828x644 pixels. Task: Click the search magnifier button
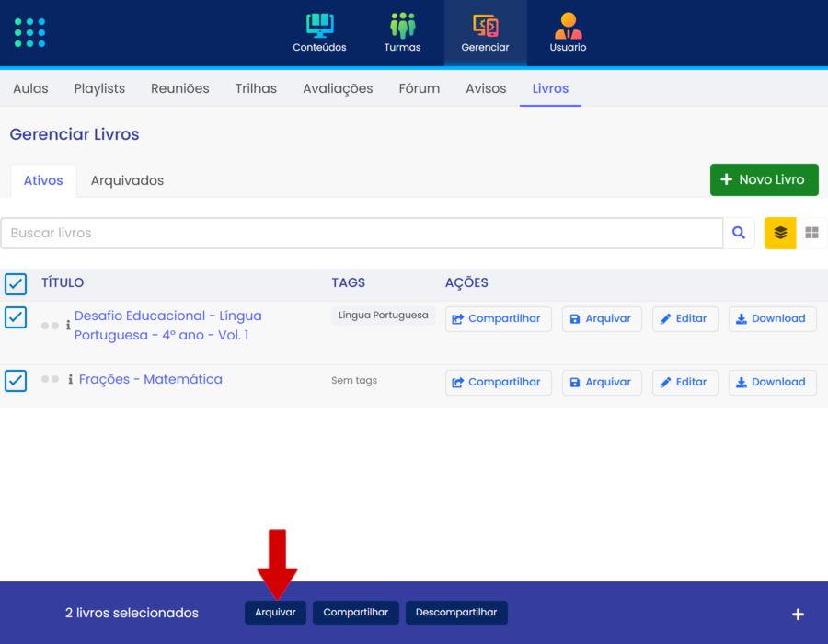point(739,234)
